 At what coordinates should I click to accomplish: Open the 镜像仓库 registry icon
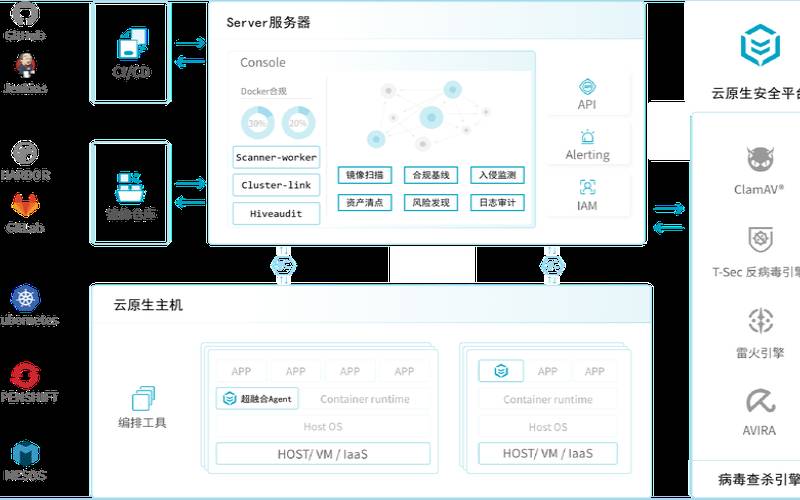[131, 186]
